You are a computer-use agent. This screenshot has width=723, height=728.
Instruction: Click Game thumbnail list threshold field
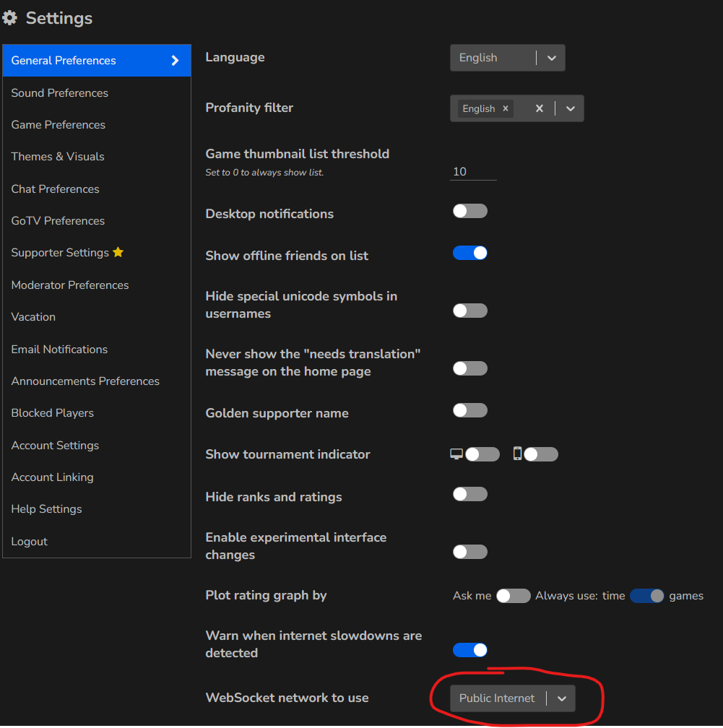tap(473, 172)
